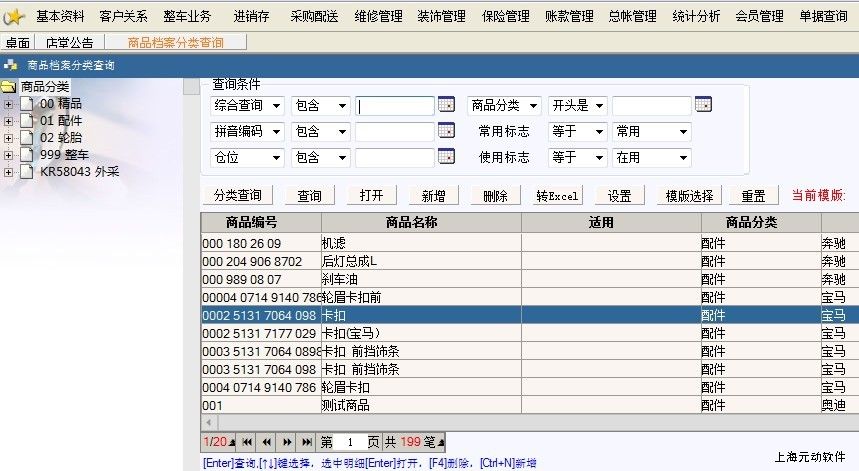Go to the first page of results

(x=247, y=441)
